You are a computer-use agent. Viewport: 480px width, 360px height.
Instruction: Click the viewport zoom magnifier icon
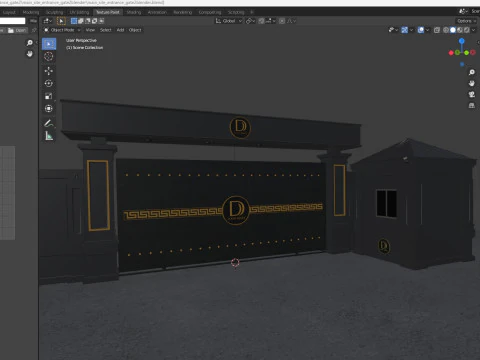(x=472, y=72)
